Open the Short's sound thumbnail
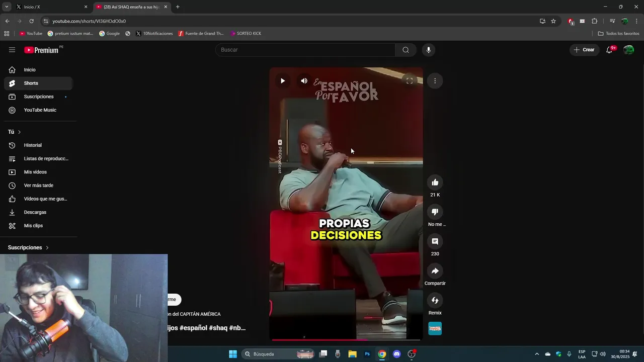 tap(435, 329)
